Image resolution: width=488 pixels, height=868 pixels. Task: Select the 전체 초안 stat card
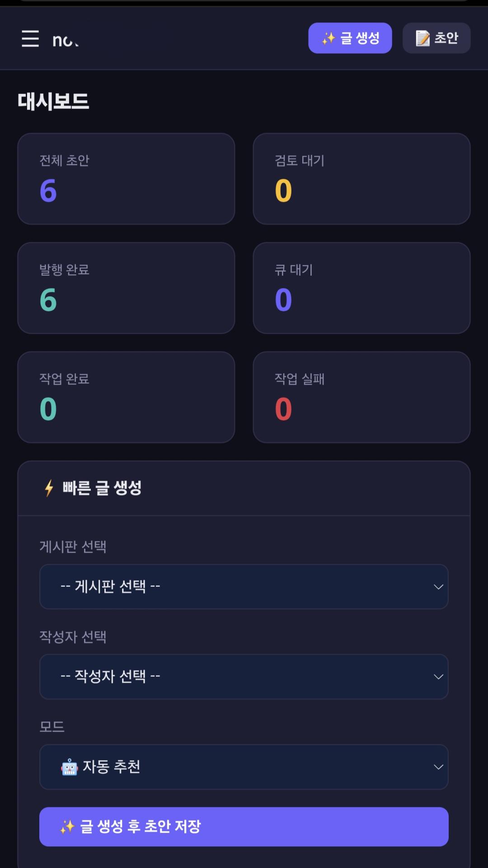pyautogui.click(x=126, y=179)
